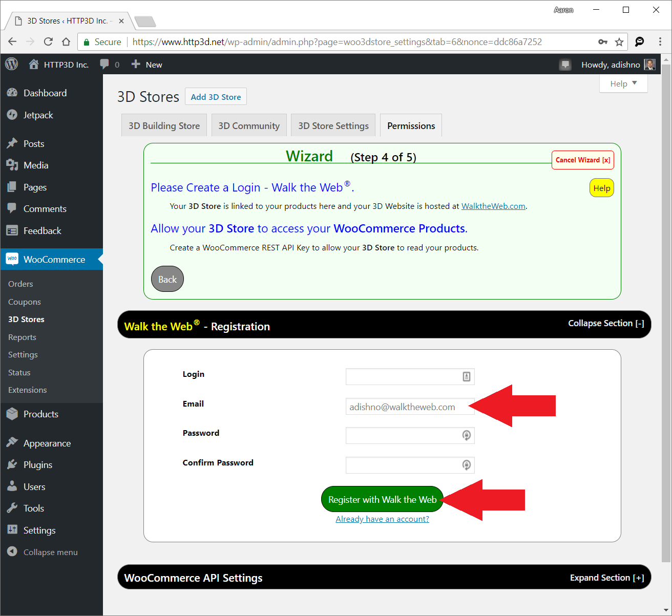This screenshot has width=672, height=616.
Task: Go back to previous wizard step
Action: point(167,279)
